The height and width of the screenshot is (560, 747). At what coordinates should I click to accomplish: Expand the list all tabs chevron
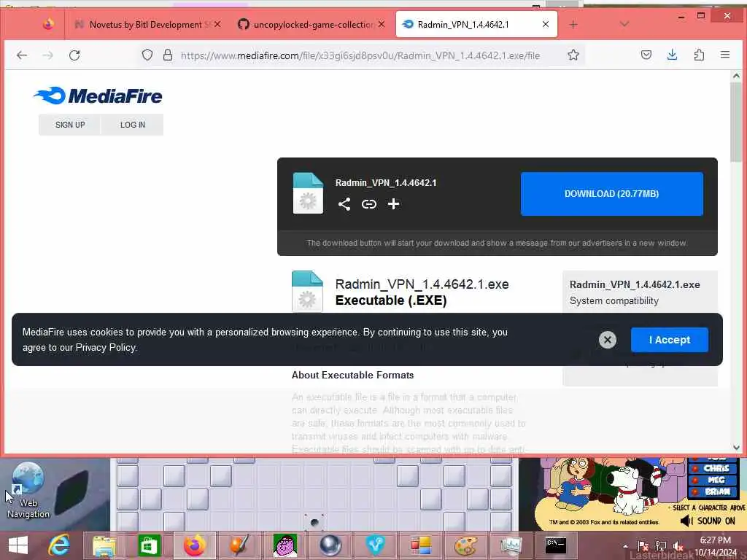tap(624, 24)
